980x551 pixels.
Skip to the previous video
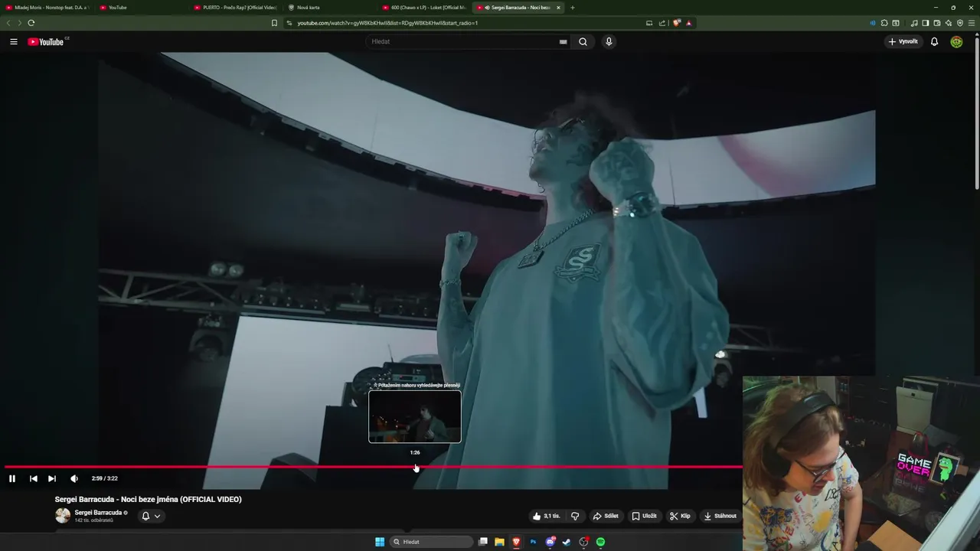click(x=33, y=478)
